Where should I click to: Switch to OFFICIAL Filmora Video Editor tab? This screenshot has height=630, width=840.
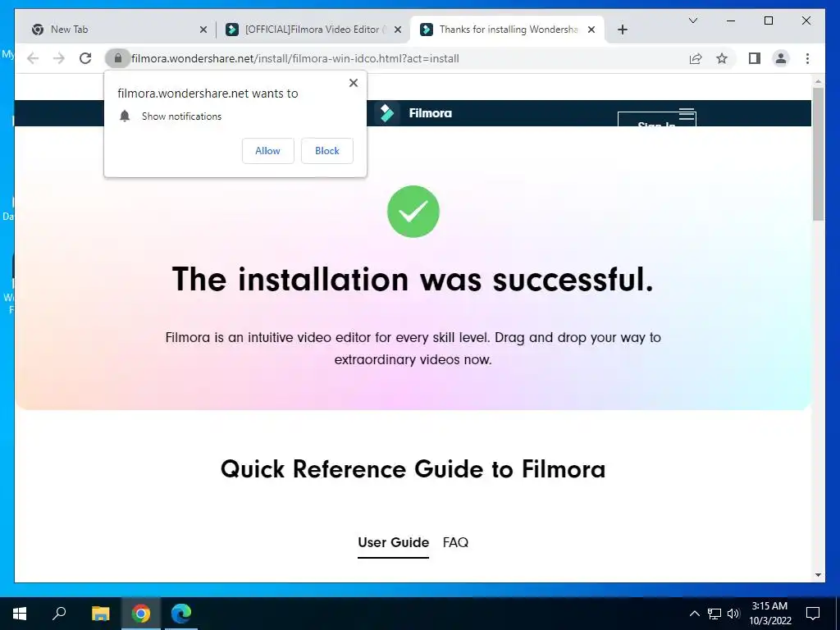(313, 30)
